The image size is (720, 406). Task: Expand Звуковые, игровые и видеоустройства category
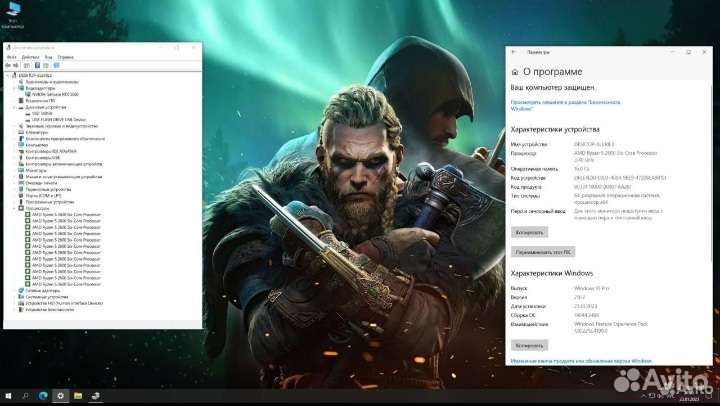click(15, 126)
